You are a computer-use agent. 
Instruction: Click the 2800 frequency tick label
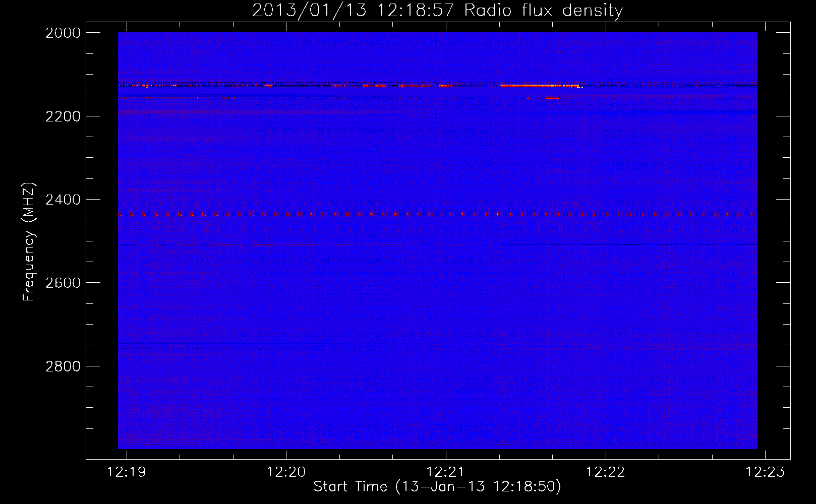[x=63, y=366]
